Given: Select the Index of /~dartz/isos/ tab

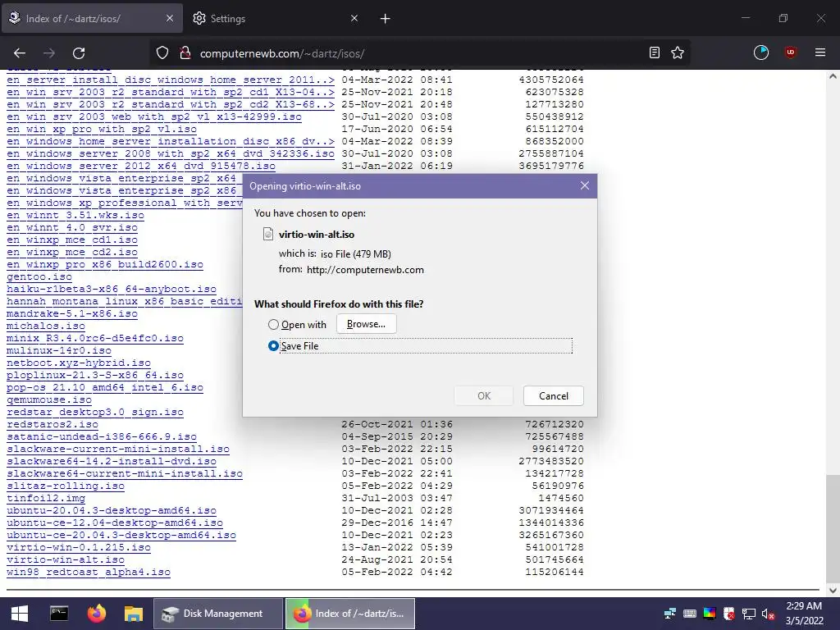Looking at the screenshot, I should tap(91, 18).
